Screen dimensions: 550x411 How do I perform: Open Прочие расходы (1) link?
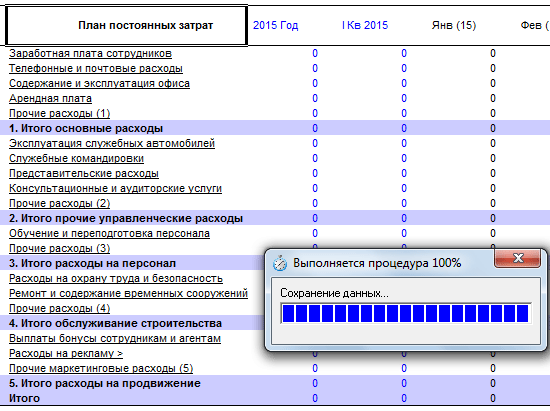coord(60,114)
